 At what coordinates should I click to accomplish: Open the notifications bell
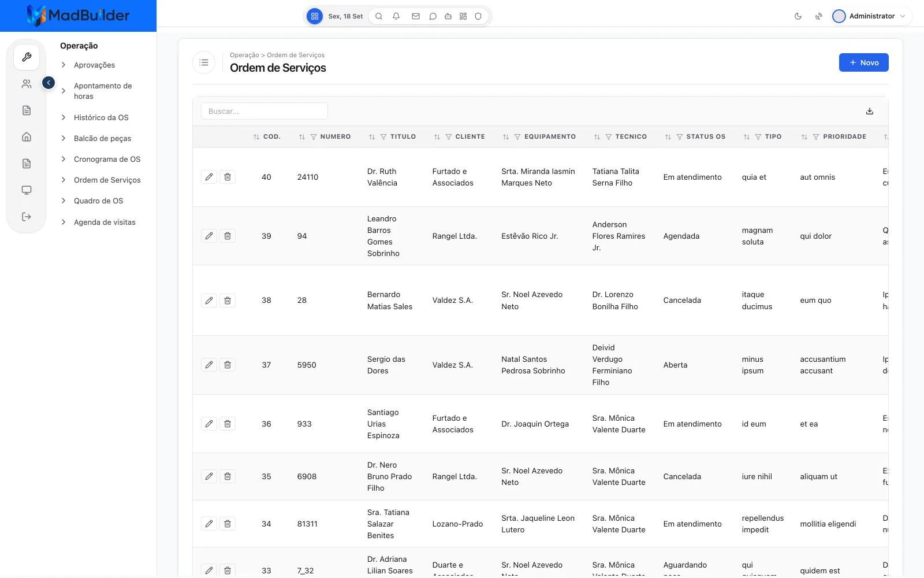[x=396, y=16]
